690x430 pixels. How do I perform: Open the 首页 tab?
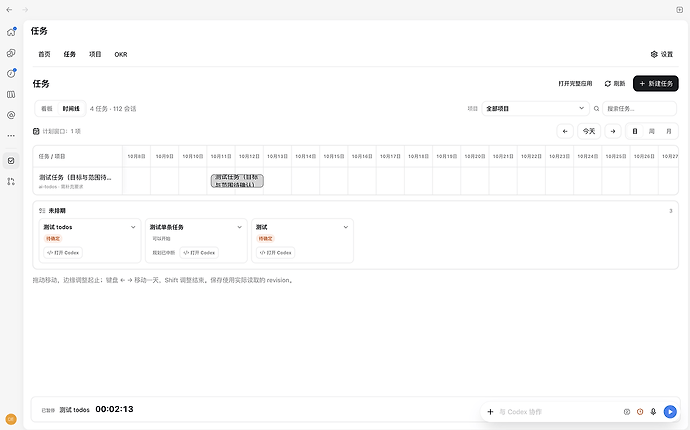(44, 55)
